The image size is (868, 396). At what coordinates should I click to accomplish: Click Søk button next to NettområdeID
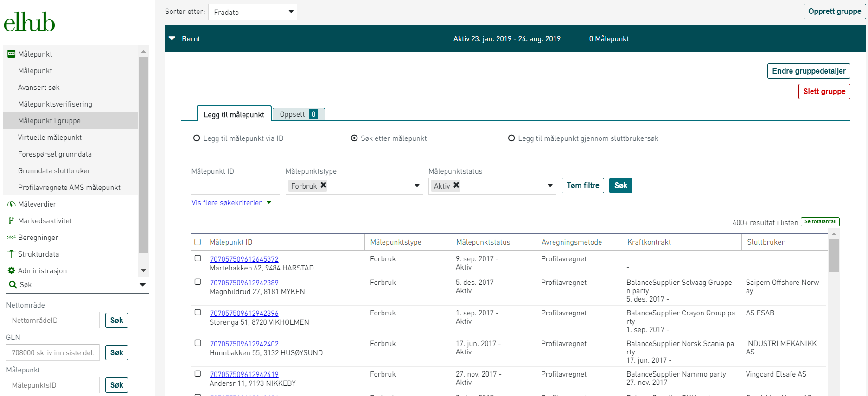pos(116,320)
